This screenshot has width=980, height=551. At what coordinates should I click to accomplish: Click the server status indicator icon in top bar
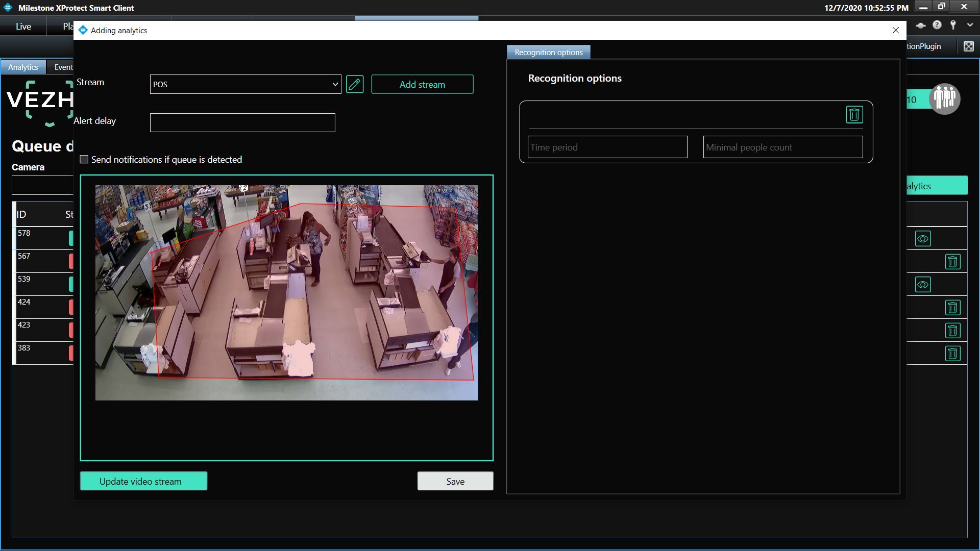click(921, 26)
